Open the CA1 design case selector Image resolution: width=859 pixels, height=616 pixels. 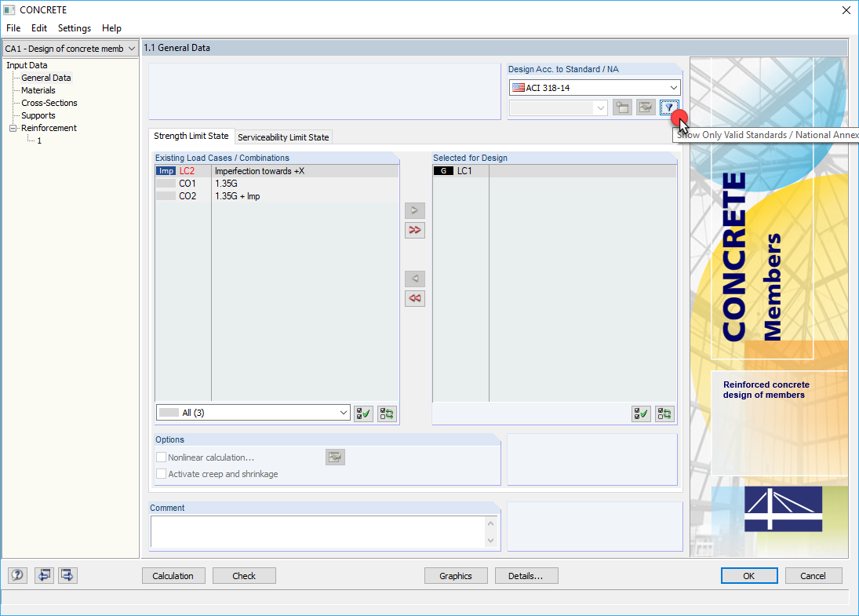coord(70,48)
